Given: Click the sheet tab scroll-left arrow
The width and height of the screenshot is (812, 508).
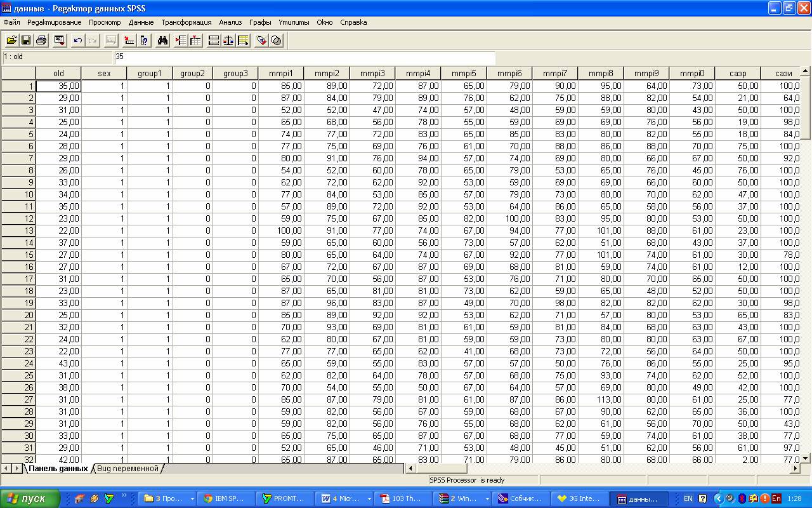Looking at the screenshot, I should pos(6,469).
